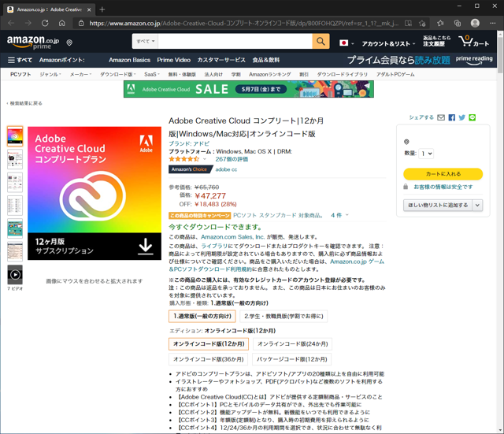Open a new browser tab
Viewport: 504px width, 434px height.
point(102,9)
